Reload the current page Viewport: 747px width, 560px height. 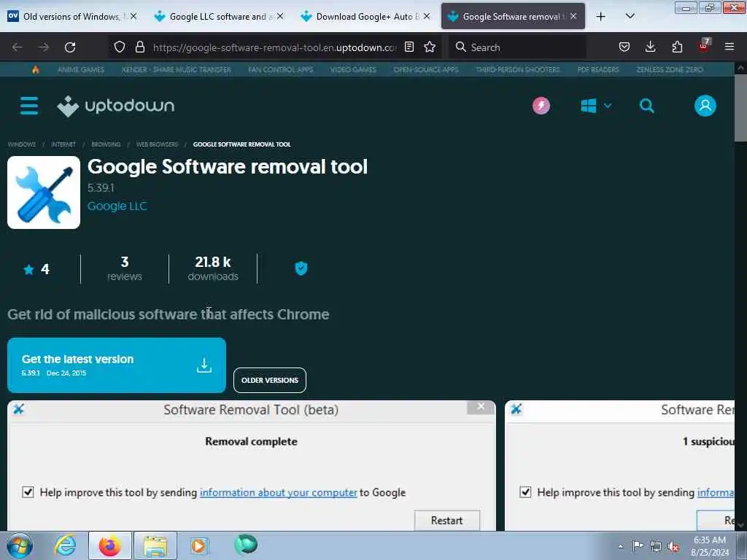pyautogui.click(x=70, y=47)
